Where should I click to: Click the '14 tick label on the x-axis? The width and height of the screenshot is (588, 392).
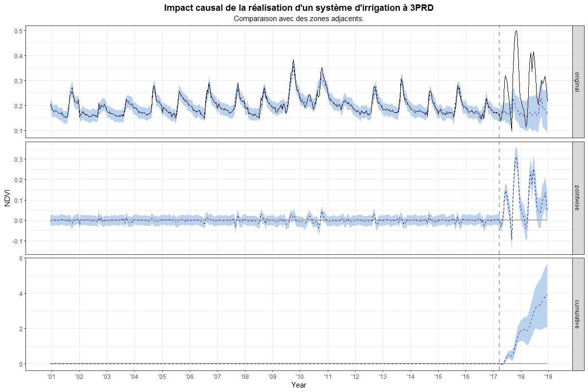tap(410, 376)
